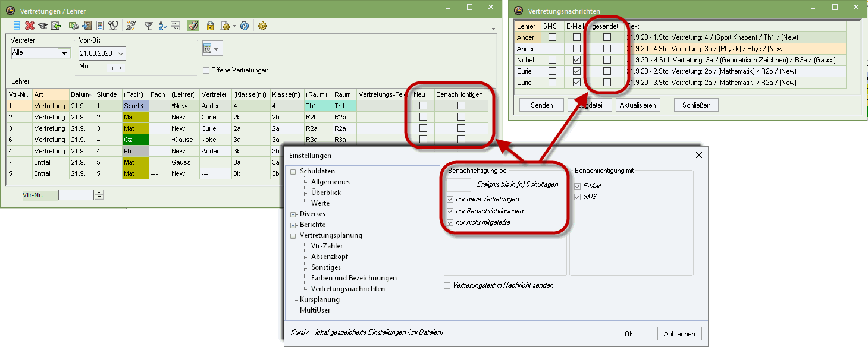Select Überblick in settings tree

click(326, 193)
